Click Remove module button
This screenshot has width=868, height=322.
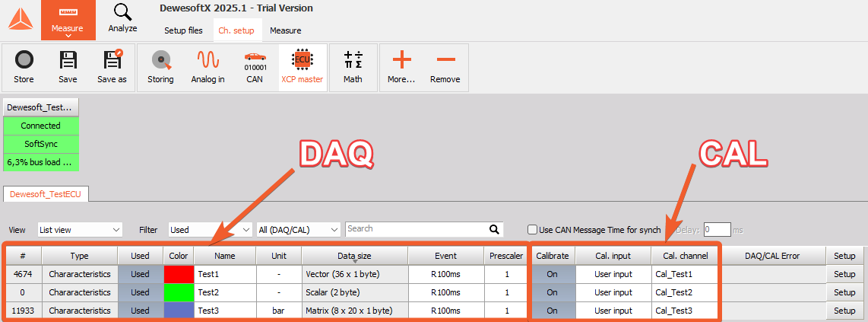point(445,68)
